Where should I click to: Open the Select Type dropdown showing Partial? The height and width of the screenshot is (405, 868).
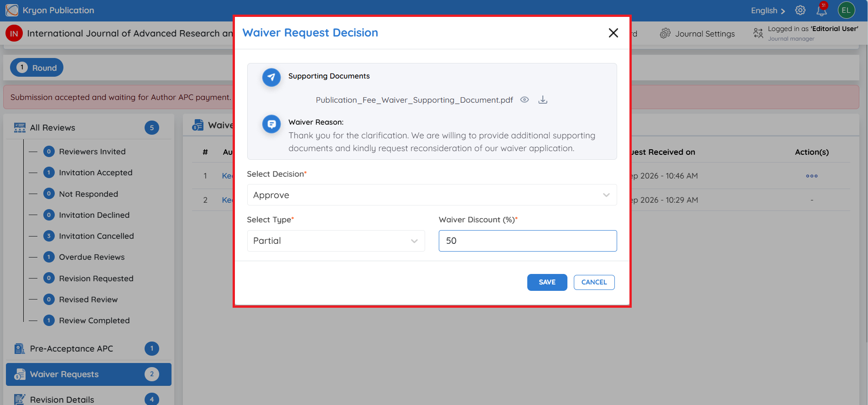click(x=336, y=241)
